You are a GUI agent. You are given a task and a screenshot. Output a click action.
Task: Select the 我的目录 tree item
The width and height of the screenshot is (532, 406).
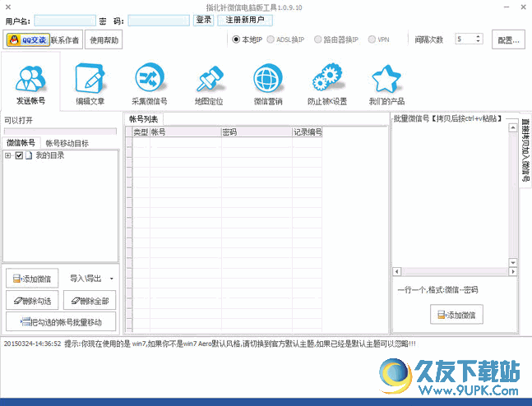tap(50, 155)
